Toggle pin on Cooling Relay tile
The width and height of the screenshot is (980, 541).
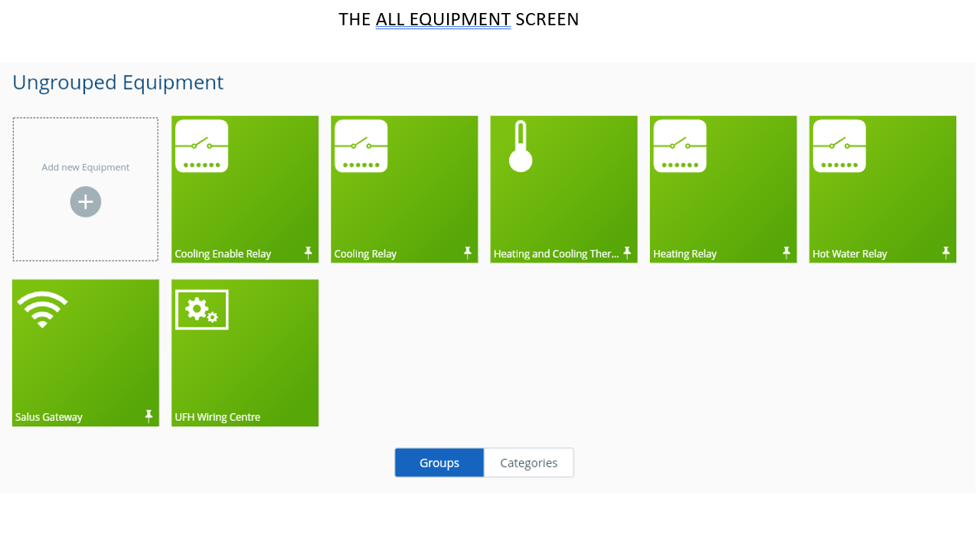click(468, 253)
